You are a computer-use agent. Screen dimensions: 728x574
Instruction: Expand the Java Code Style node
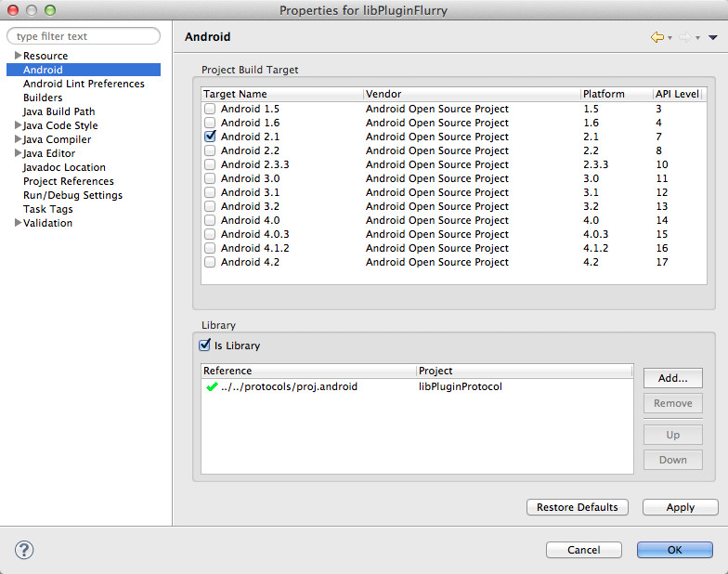coord(18,124)
